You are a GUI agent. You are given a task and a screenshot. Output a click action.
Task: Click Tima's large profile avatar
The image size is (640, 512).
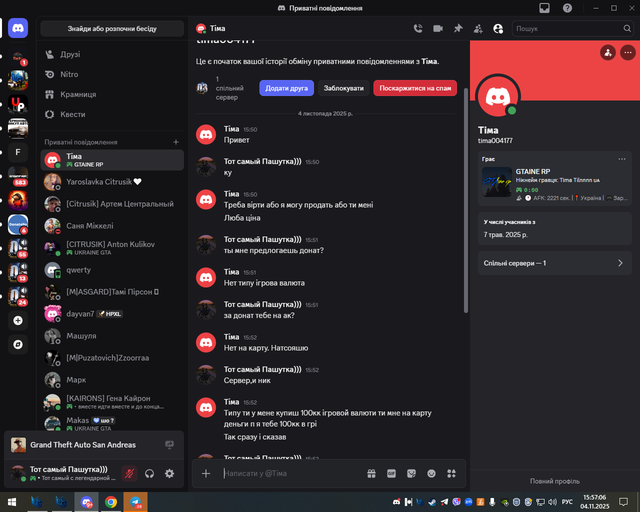pyautogui.click(x=498, y=97)
